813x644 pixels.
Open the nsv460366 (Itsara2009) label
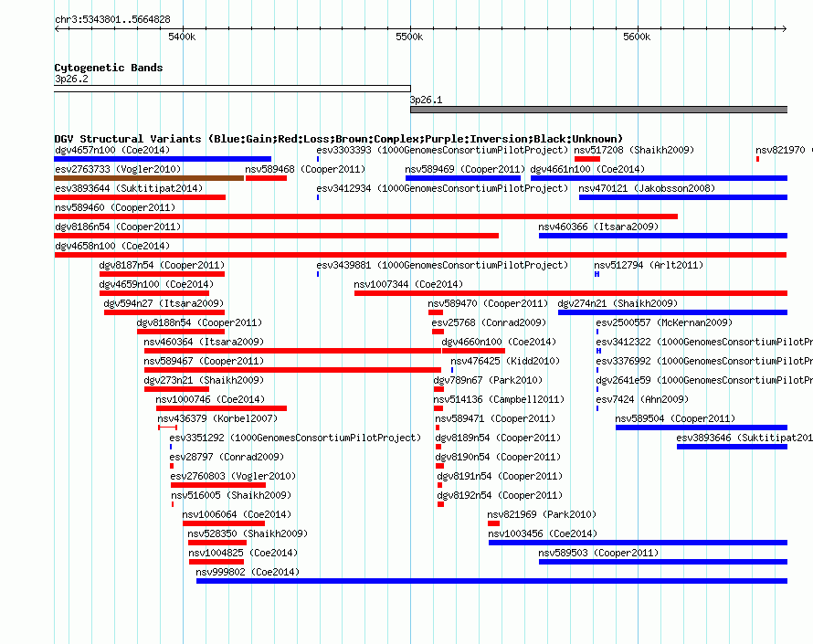(598, 227)
